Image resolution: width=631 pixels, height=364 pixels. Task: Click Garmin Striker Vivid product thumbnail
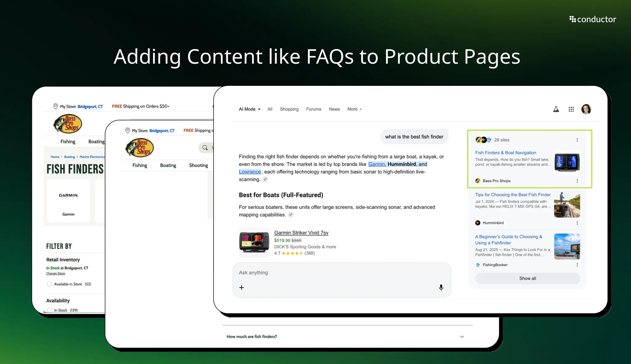tap(254, 242)
